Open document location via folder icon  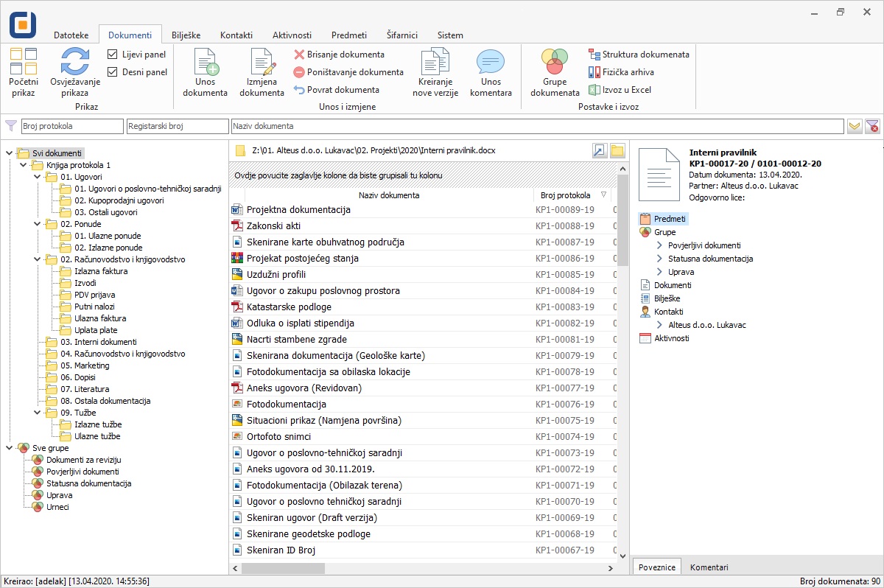pyautogui.click(x=616, y=150)
